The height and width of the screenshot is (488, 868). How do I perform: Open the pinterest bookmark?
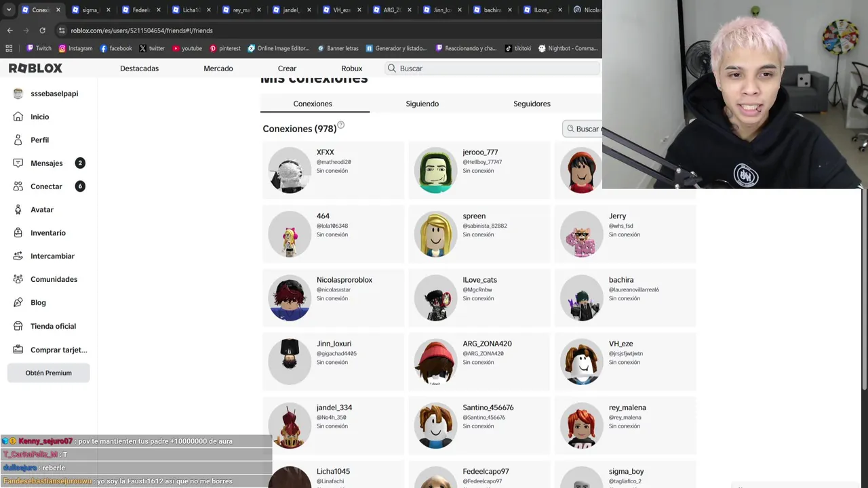(225, 48)
